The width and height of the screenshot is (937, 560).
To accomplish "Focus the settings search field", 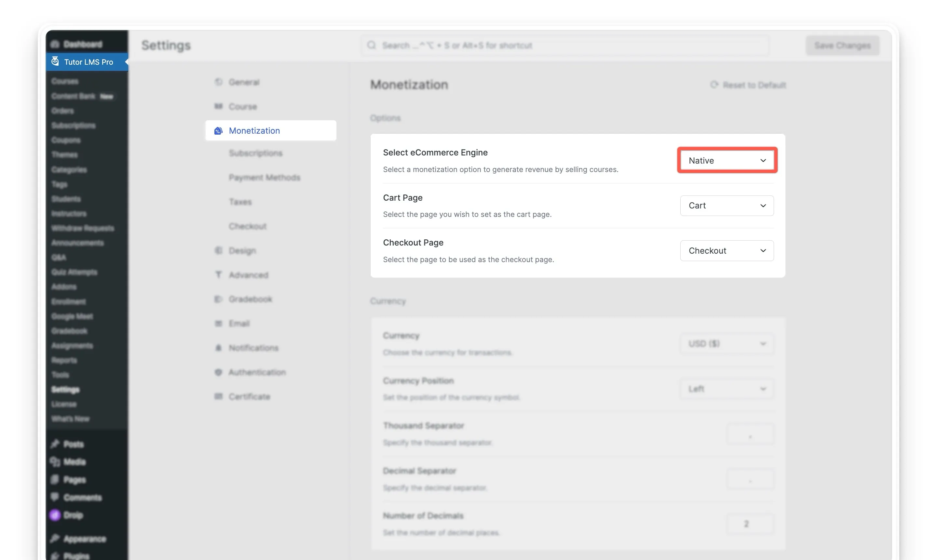I will pyautogui.click(x=565, y=45).
